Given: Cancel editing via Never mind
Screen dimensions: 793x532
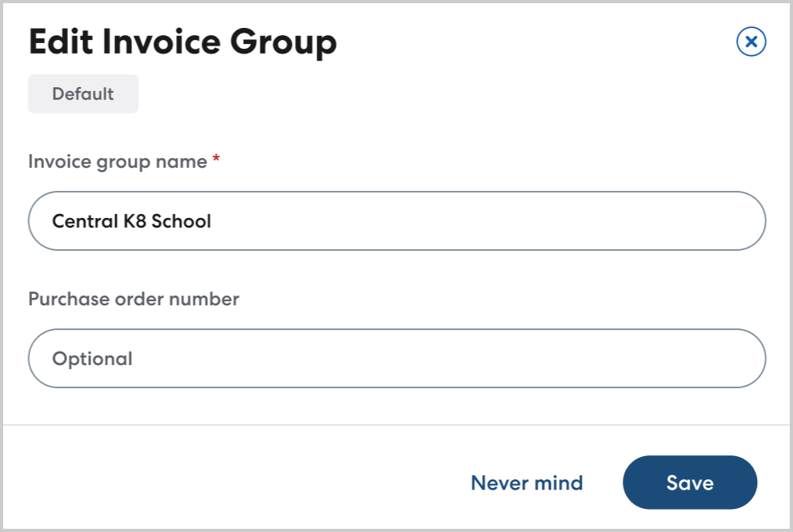Looking at the screenshot, I should coord(527,482).
